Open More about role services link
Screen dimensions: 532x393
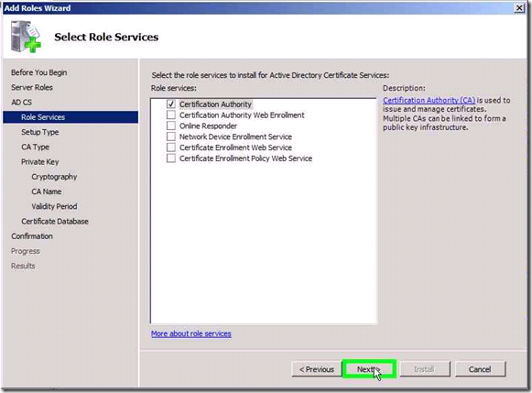coord(191,333)
